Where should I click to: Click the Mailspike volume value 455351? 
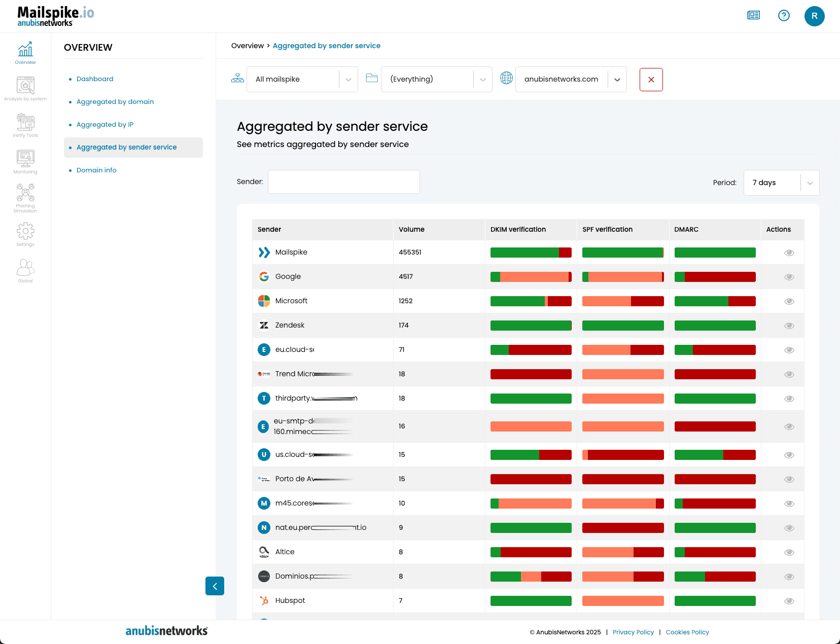(x=410, y=253)
